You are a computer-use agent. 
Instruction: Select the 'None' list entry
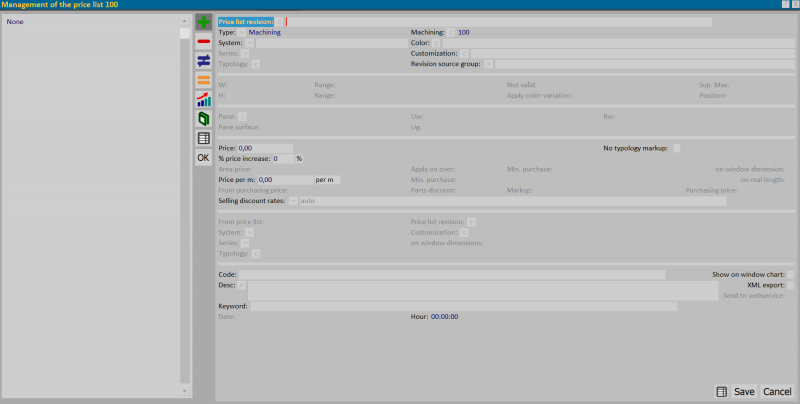[15, 22]
